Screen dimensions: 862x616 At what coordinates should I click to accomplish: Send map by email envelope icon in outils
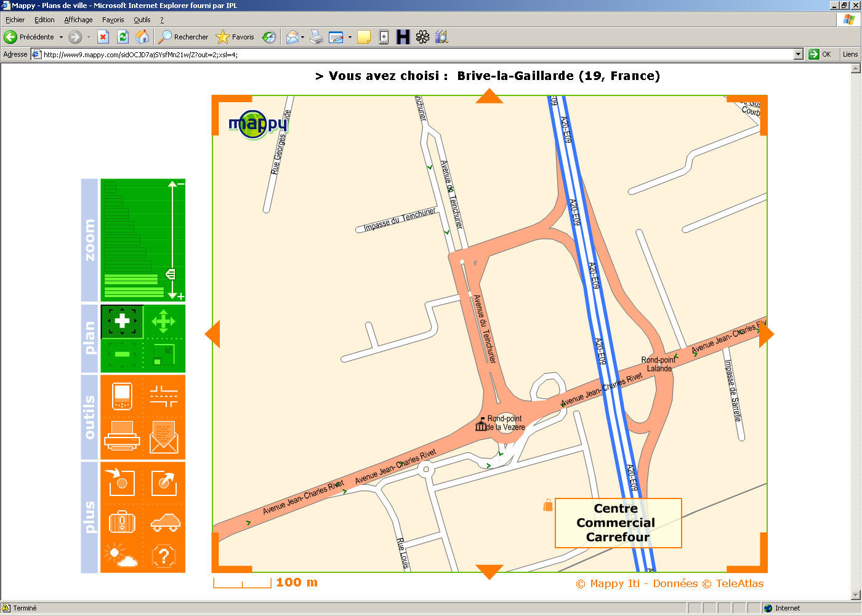[x=164, y=438]
